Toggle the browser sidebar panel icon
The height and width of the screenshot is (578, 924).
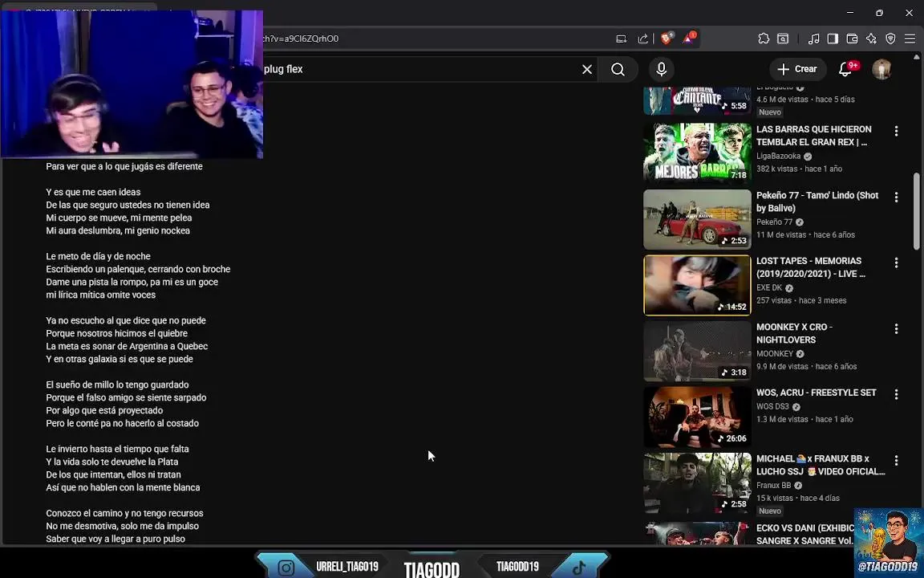pos(833,39)
